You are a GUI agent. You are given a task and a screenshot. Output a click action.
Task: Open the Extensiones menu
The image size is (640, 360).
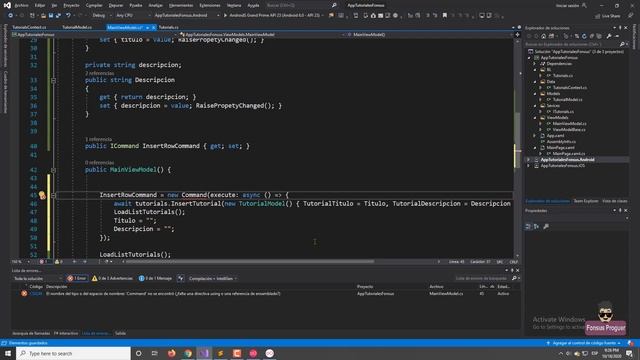point(210,5)
